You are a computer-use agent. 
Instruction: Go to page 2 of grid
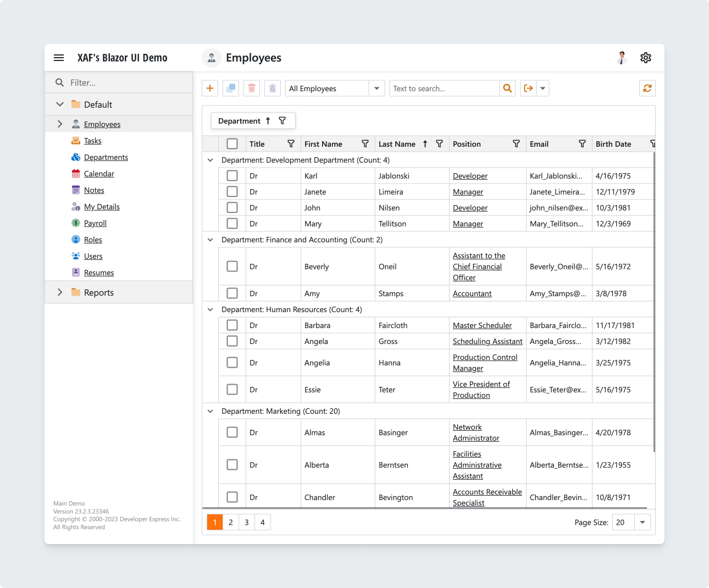pos(231,522)
